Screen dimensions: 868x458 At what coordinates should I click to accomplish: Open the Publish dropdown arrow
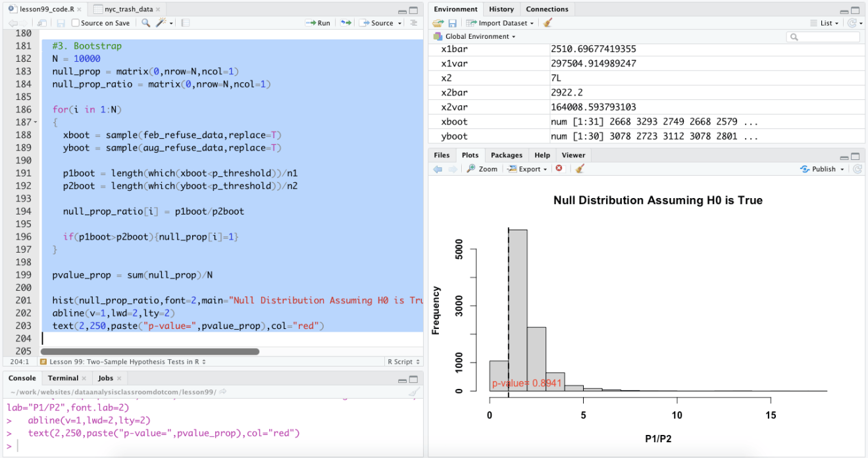pos(842,169)
